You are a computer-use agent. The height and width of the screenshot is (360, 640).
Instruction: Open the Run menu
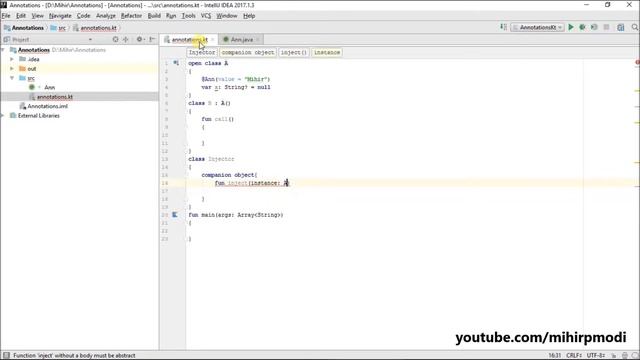pos(171,16)
